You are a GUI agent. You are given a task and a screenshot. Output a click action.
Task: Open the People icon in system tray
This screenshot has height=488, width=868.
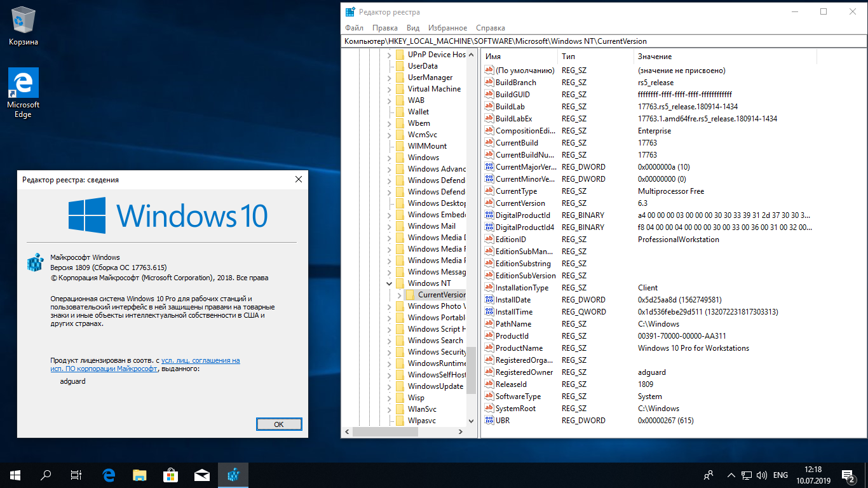pyautogui.click(x=709, y=475)
